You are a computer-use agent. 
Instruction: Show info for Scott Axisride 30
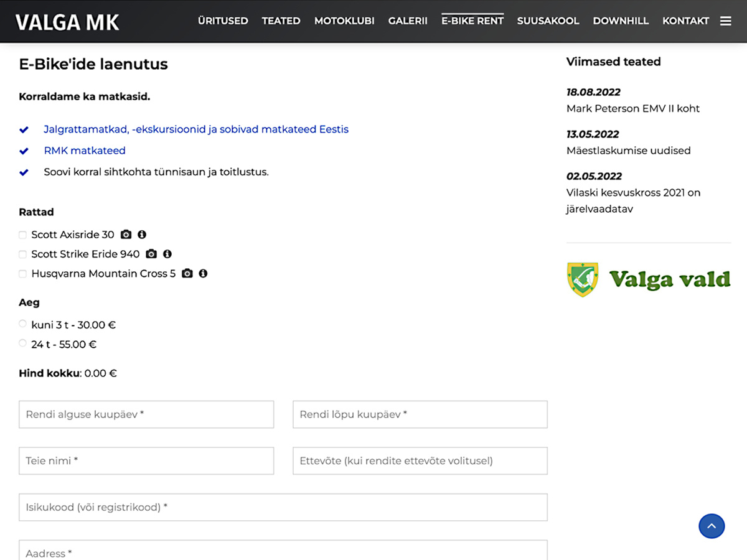(x=142, y=235)
